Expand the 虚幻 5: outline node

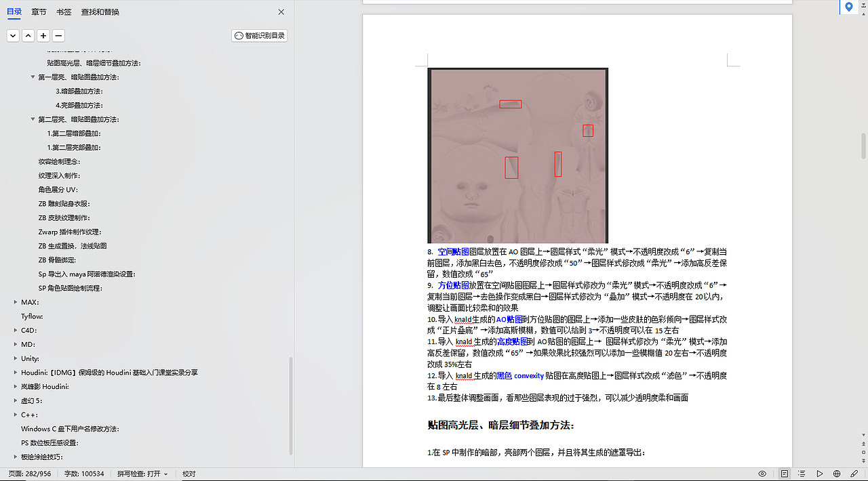tap(16, 401)
